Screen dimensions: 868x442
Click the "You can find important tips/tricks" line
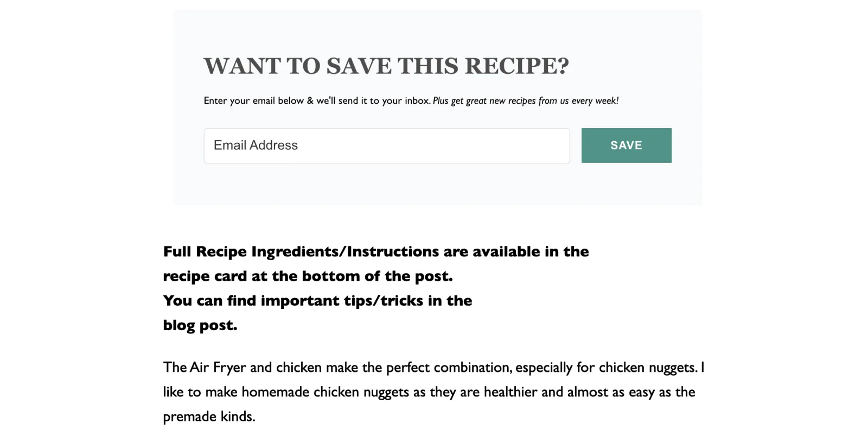317,300
